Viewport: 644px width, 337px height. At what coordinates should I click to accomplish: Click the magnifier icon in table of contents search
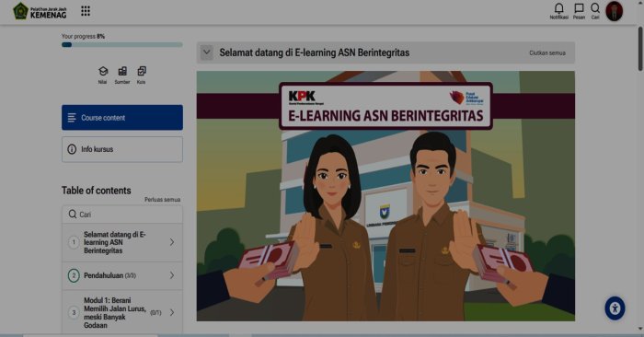tap(73, 215)
